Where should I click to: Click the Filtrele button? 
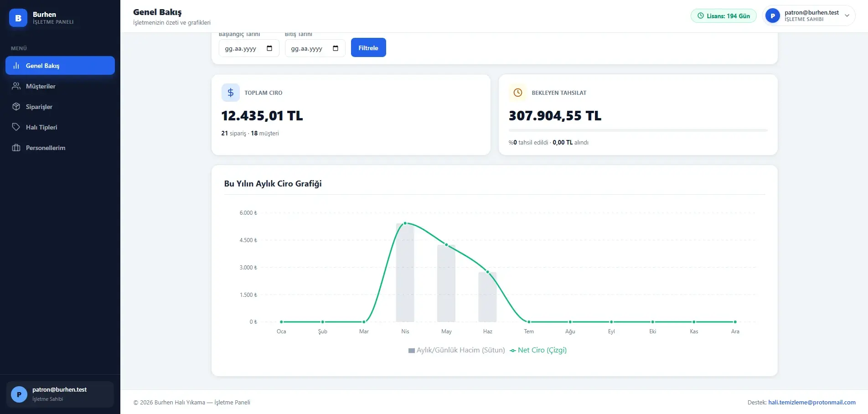(x=368, y=47)
